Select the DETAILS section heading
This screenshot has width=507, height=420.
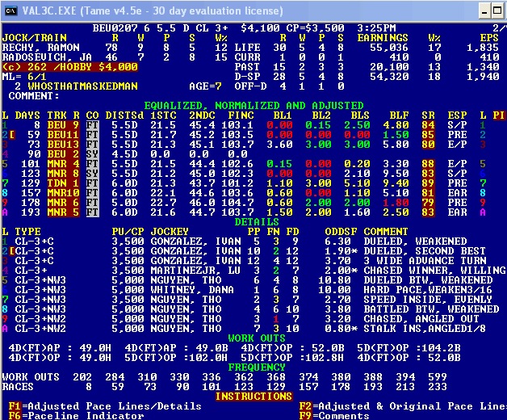click(257, 222)
